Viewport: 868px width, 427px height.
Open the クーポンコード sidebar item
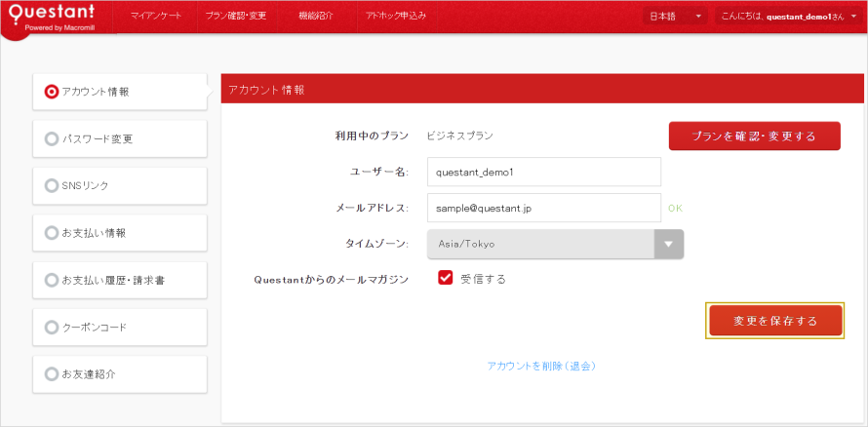[x=119, y=327]
